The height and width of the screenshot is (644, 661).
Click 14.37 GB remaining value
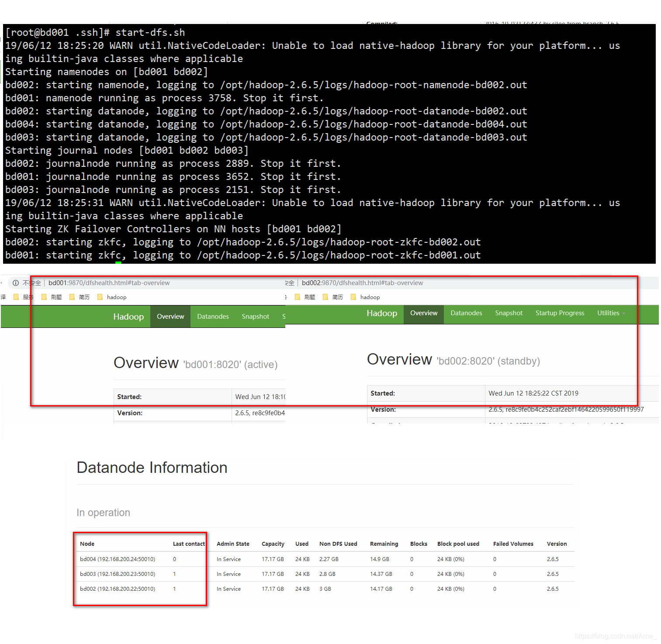tap(381, 574)
